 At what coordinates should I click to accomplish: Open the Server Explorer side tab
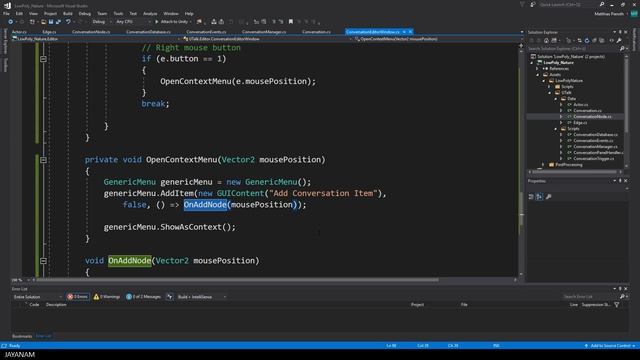(x=5, y=41)
